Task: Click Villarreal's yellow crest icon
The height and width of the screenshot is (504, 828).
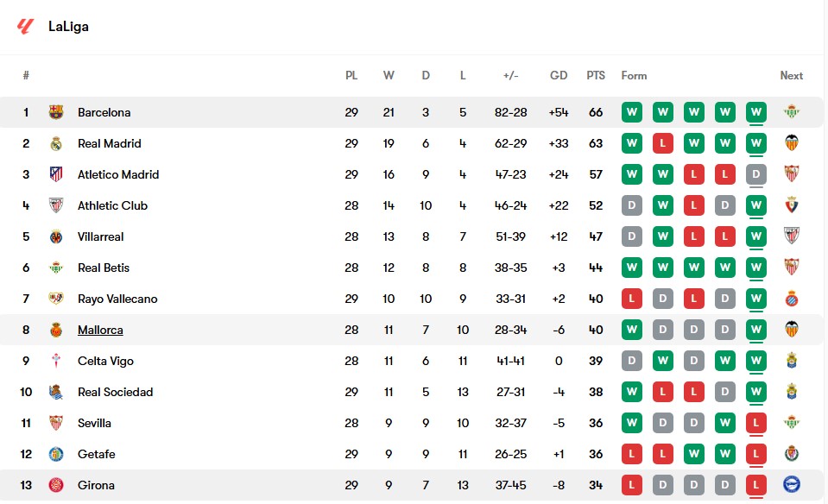Action: pos(56,236)
